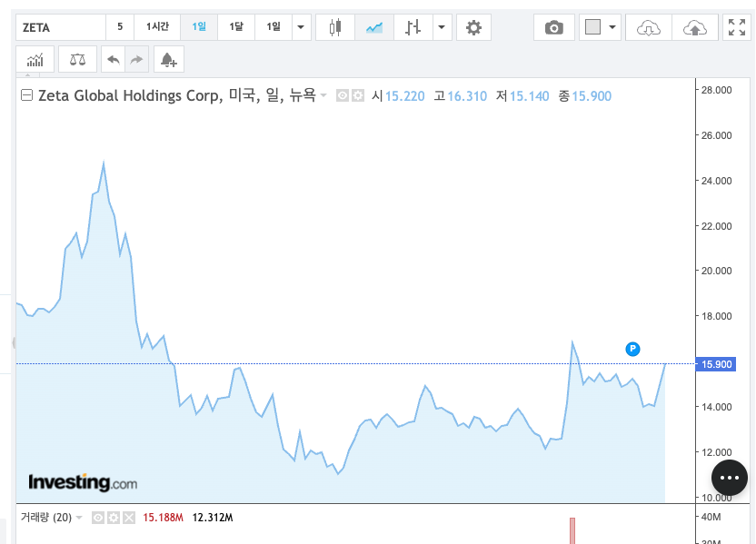Click the 15.900 price label

coord(716,364)
